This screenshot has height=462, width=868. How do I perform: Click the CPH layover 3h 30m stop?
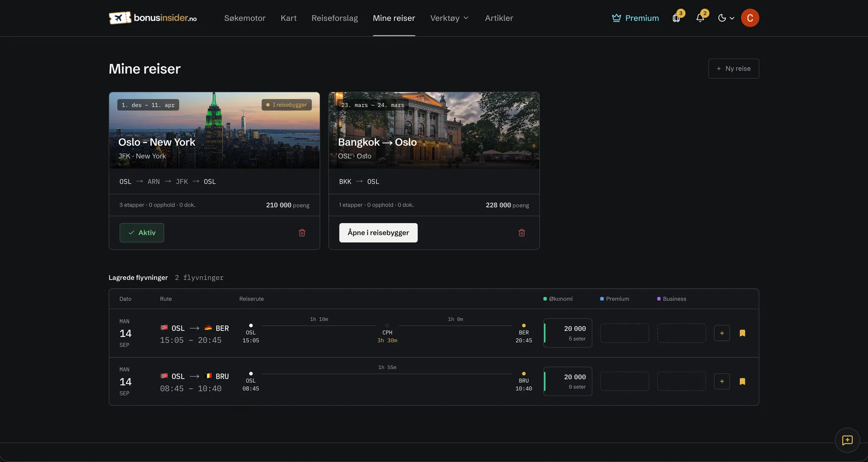[x=387, y=334]
